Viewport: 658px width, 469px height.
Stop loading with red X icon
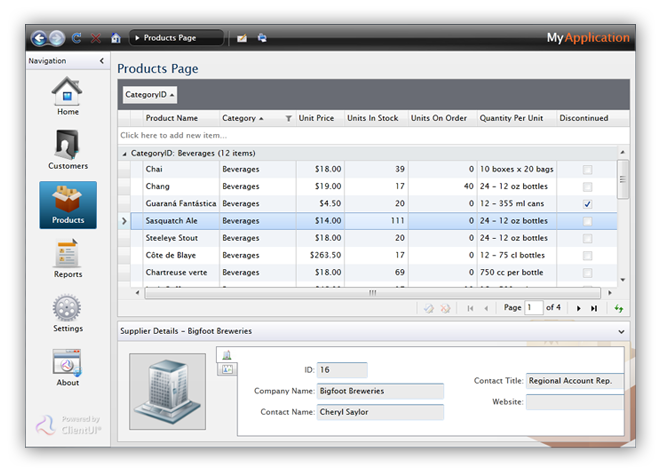96,39
